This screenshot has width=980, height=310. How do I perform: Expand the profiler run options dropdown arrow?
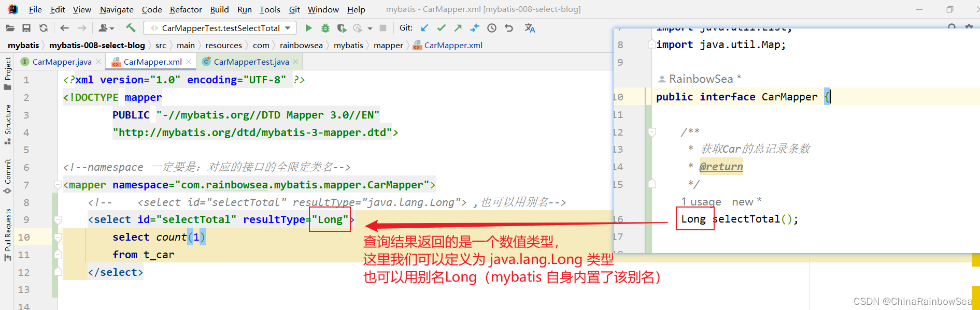tap(370, 28)
